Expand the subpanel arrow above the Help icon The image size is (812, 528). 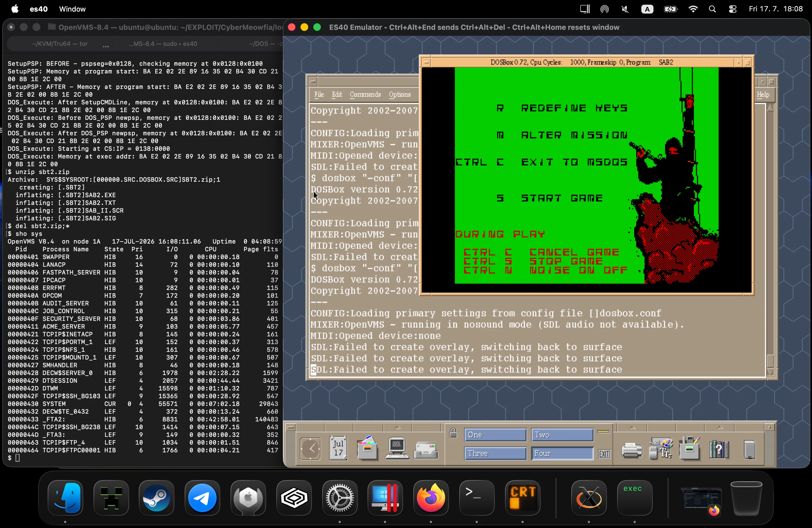coord(720,427)
